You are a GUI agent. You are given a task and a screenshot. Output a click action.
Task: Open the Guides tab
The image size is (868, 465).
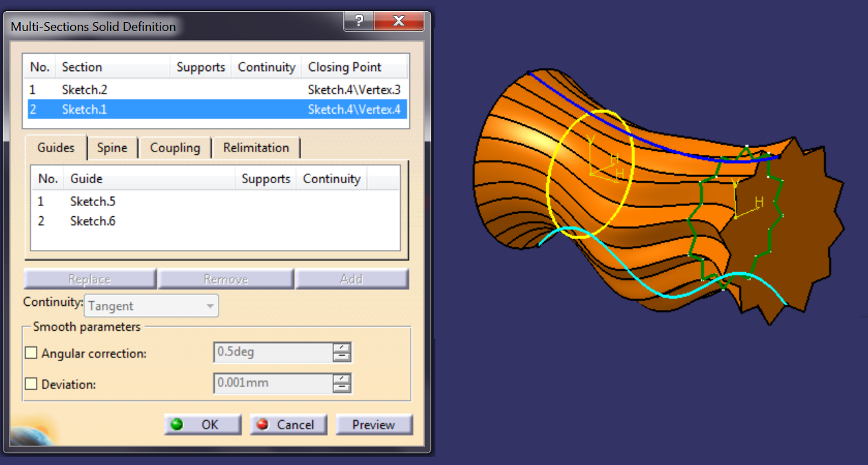55,147
